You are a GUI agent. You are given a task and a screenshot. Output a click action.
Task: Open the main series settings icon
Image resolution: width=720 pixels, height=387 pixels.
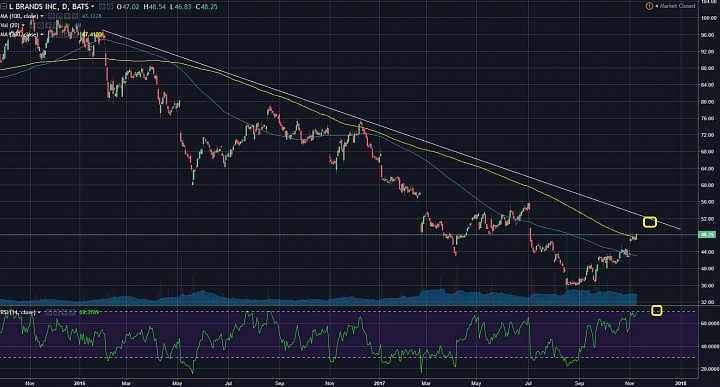(110, 6)
